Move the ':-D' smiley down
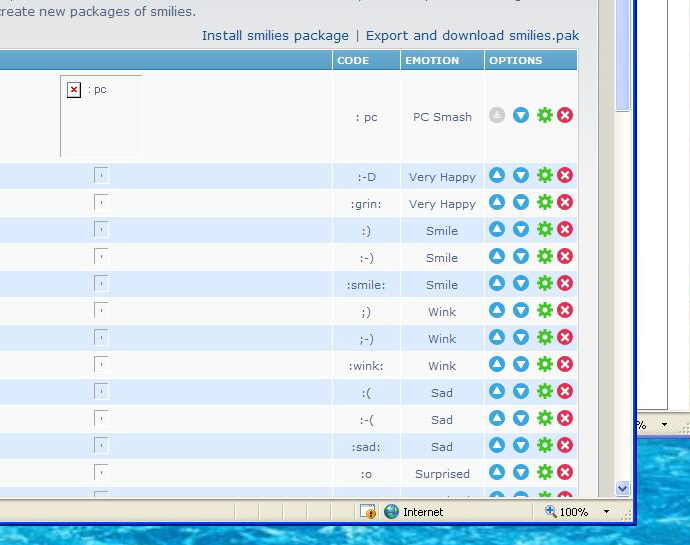 521,175
